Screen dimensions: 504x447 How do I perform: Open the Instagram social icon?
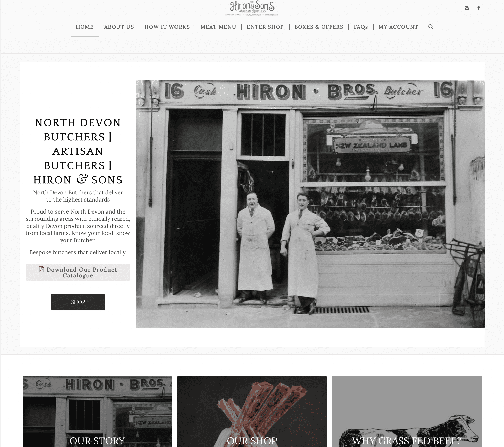pyautogui.click(x=467, y=8)
